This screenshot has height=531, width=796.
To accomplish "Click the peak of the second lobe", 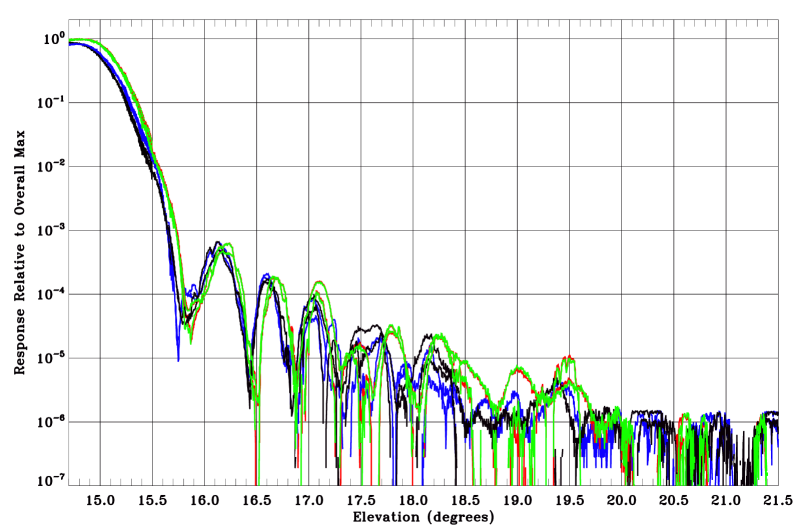I will 228,245.
